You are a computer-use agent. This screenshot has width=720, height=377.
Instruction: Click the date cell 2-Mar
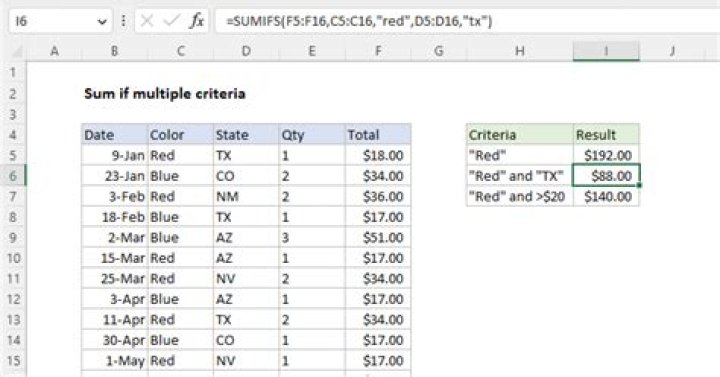point(115,237)
